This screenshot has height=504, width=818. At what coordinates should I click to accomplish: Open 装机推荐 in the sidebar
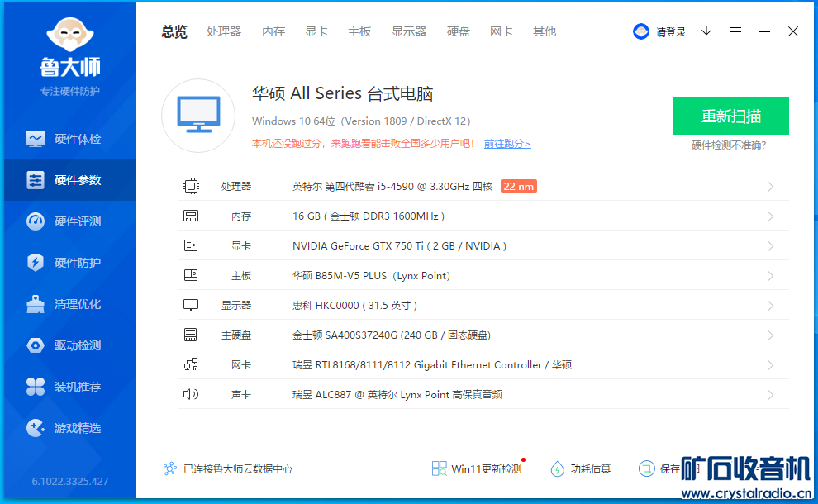coord(70,387)
